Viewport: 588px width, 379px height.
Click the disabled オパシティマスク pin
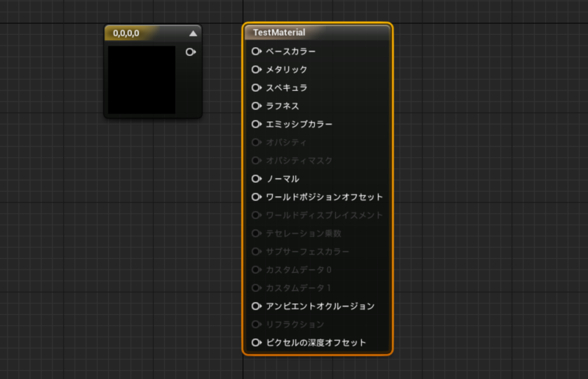pyautogui.click(x=257, y=160)
